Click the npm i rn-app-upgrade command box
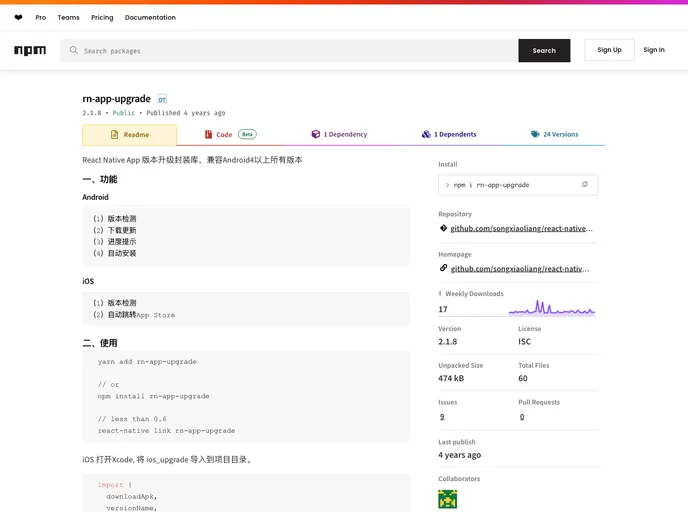Image resolution: width=688 pixels, height=512 pixels. click(x=518, y=185)
